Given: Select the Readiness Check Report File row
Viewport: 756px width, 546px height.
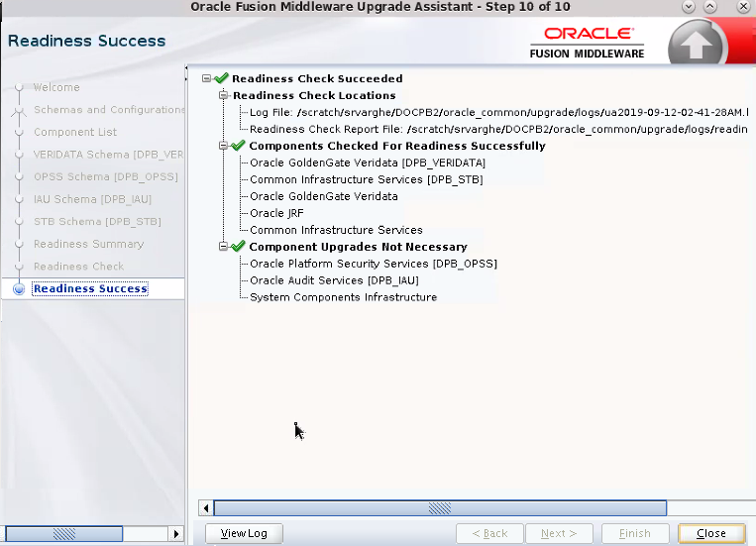Looking at the screenshot, I should click(x=498, y=129).
